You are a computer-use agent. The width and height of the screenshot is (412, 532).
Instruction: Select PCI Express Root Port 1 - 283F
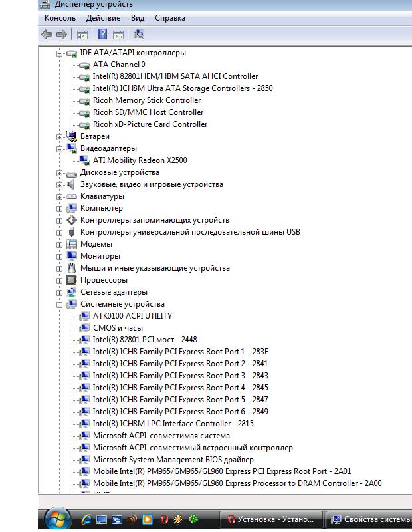click(x=181, y=352)
